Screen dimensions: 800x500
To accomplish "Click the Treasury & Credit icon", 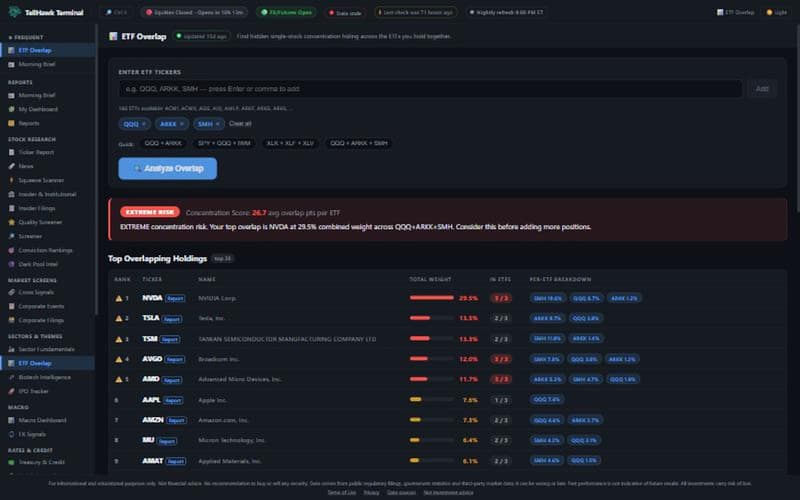I will pos(11,462).
